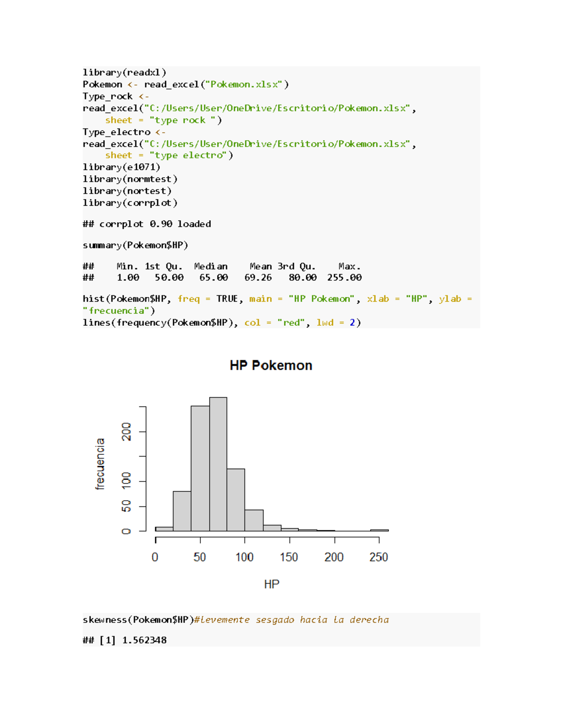
Task: Click the skewness comment "levemente sesgado hacia la derecha"
Action: (291, 620)
